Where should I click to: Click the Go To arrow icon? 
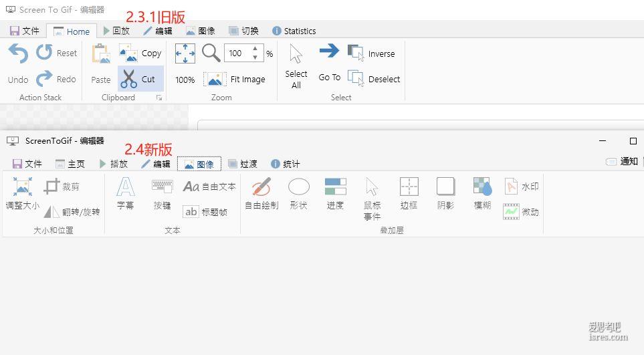330,51
